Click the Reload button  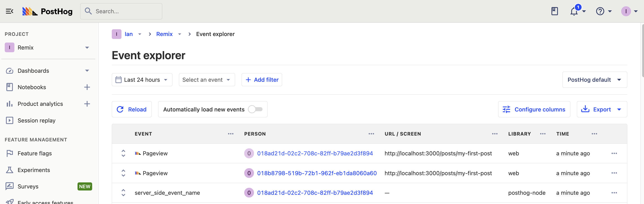point(132,109)
